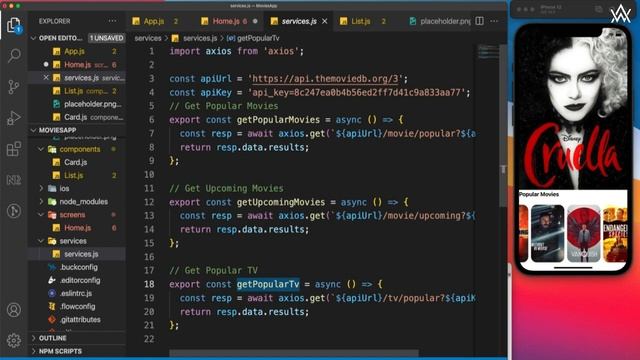This screenshot has width=640, height=360.
Task: Tap the red winged movie poster
Action: point(584,233)
